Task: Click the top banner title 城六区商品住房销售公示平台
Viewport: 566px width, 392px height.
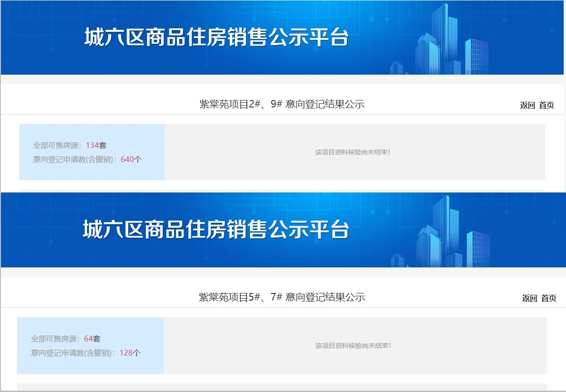Action: [x=216, y=37]
